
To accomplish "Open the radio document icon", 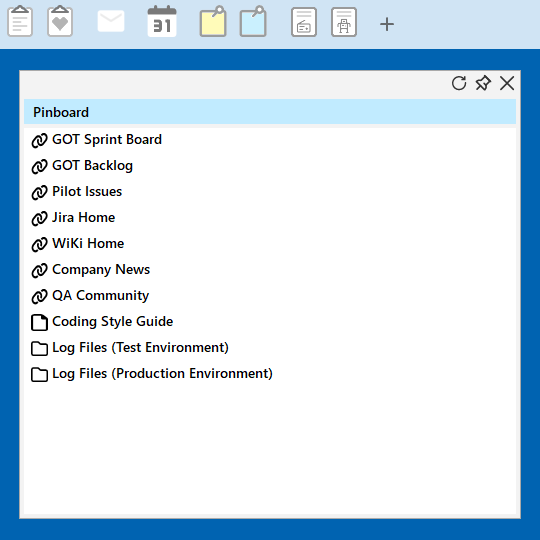I will pyautogui.click(x=304, y=22).
